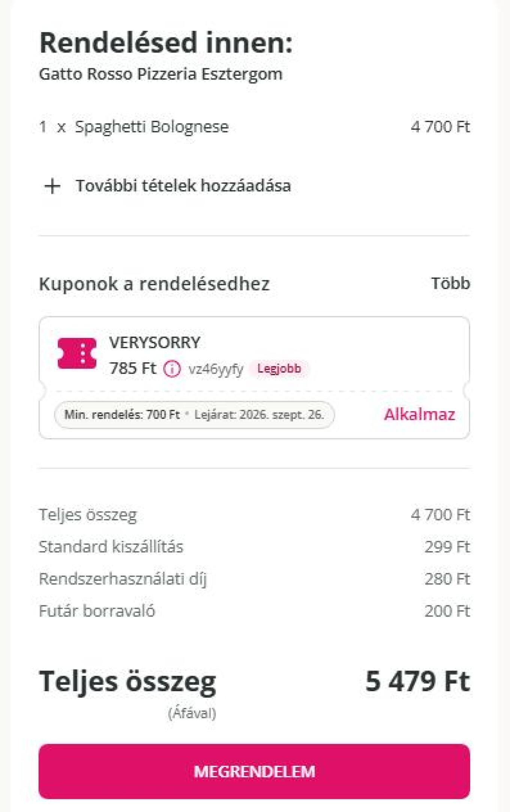
Task: Click the 785 Ft coupon value
Action: (133, 368)
